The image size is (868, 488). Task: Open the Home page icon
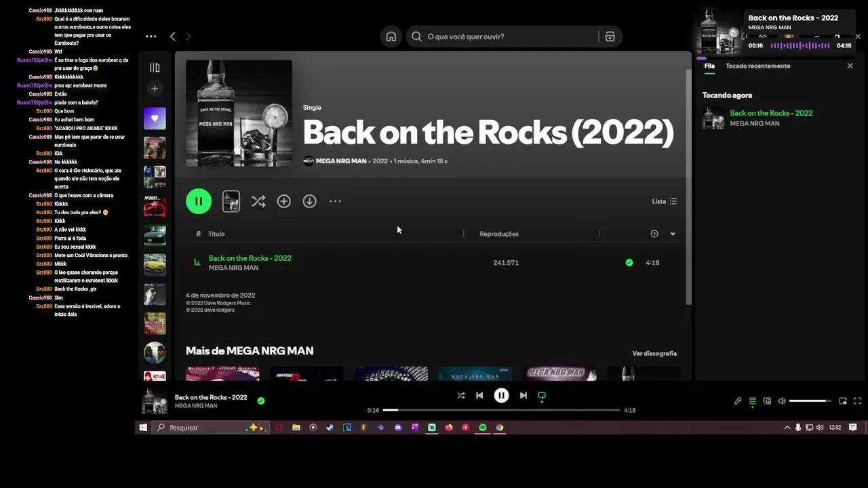tap(391, 37)
